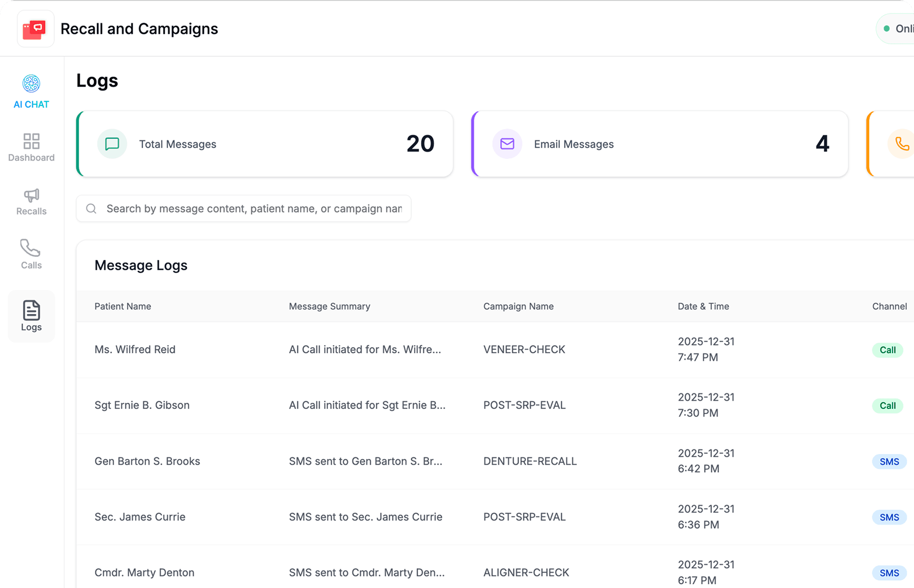Click ALIGNER-CHECK campaign for Cmdr. Marty Denton
914x588 pixels.
point(526,573)
